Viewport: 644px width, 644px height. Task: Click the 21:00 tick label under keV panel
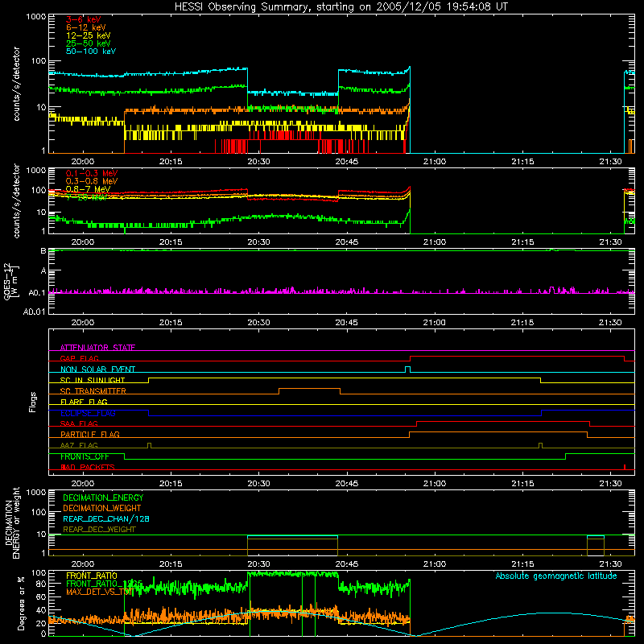435,162
